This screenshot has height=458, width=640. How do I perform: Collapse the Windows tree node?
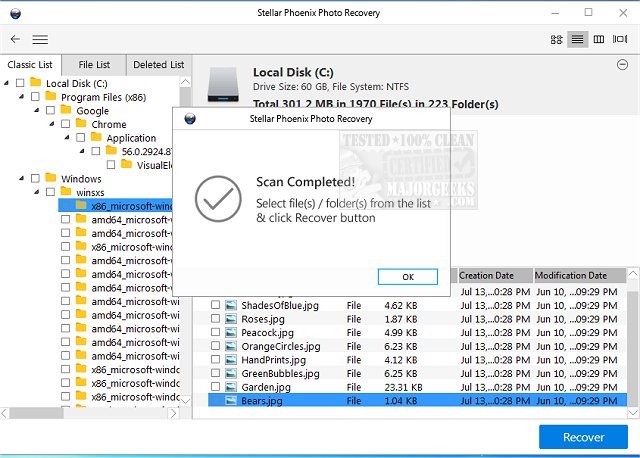coord(21,178)
